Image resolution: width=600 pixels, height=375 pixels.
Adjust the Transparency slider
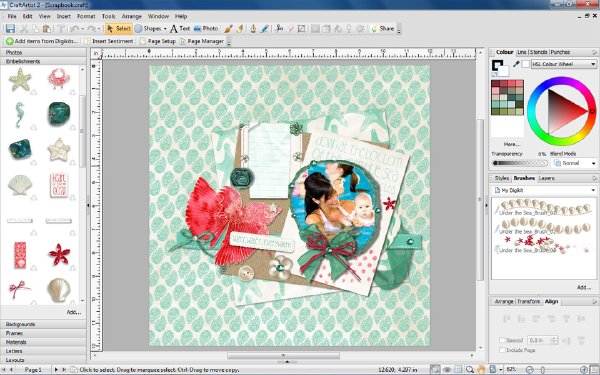click(520, 163)
